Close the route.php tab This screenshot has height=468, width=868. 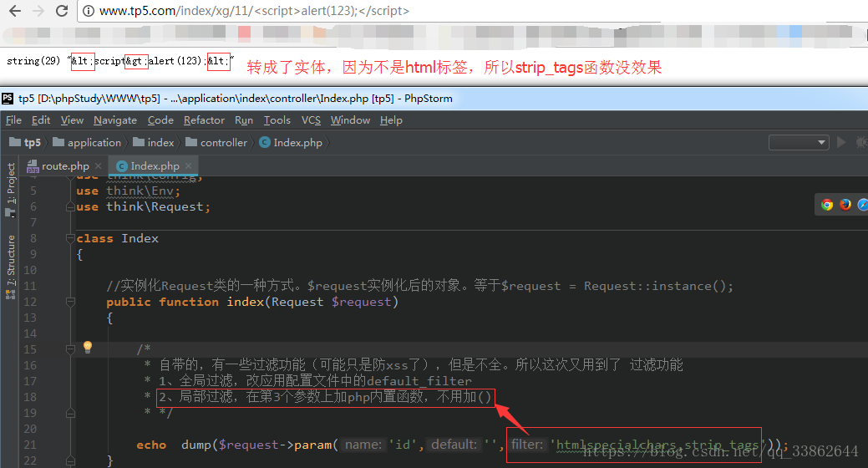click(x=98, y=165)
